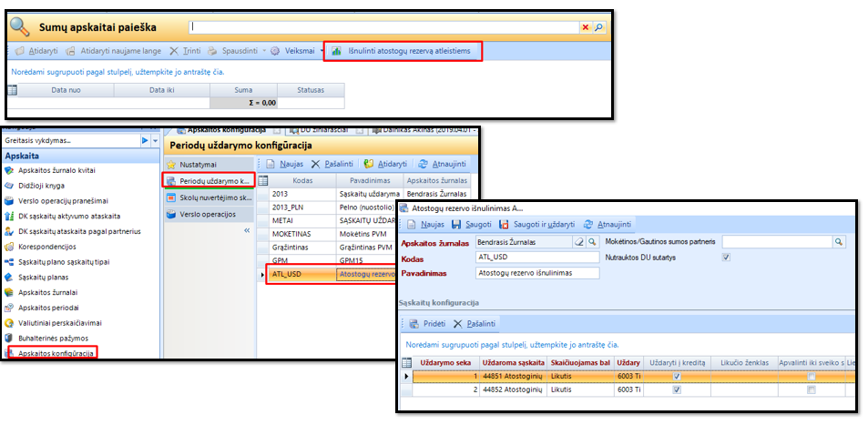The image size is (868, 435).
Task: Expand the Spausdinti dropdown arrow
Action: tap(265, 51)
